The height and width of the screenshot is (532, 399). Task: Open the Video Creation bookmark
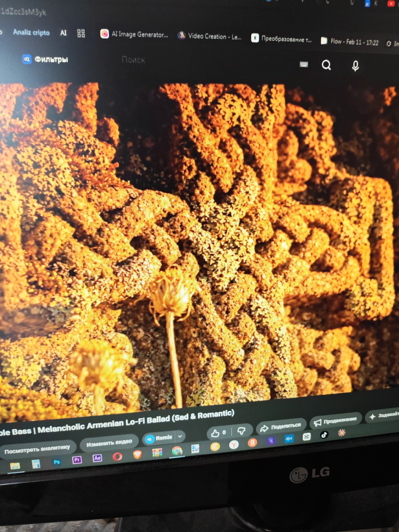(210, 36)
